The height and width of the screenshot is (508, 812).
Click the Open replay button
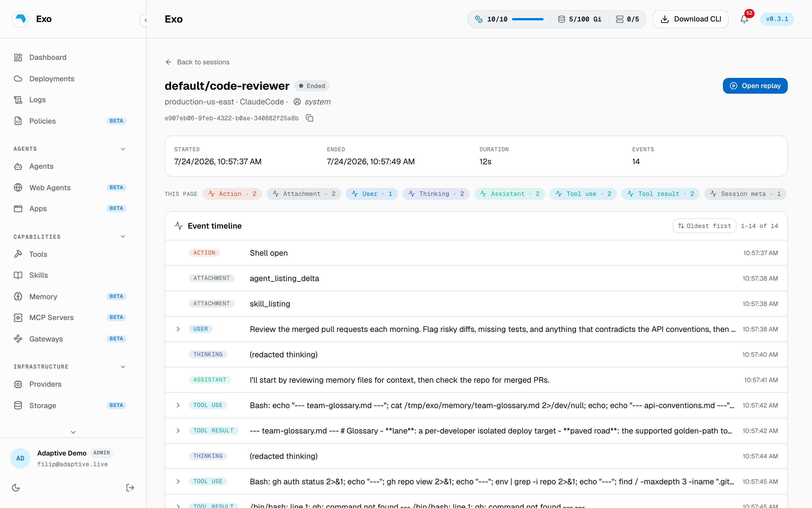(x=755, y=86)
